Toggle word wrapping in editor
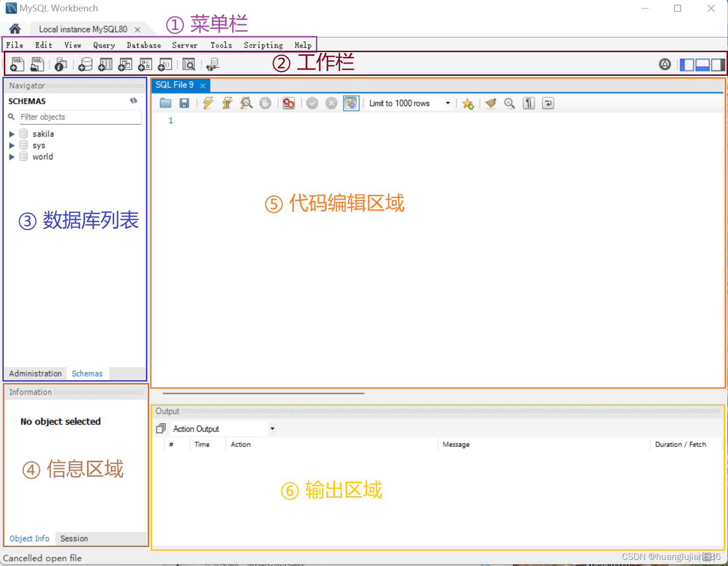728x566 pixels. click(548, 103)
